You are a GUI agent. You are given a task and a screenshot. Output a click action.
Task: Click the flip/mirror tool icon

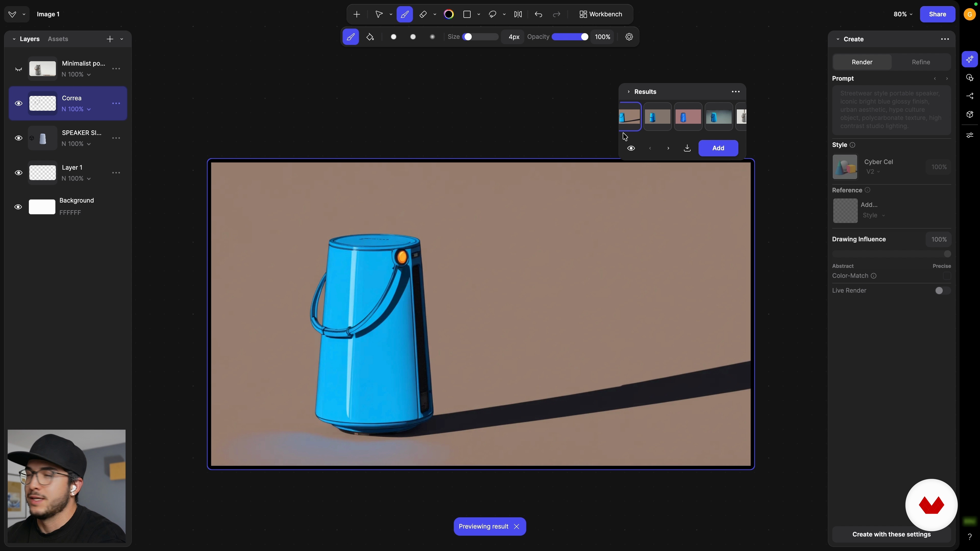[518, 15]
